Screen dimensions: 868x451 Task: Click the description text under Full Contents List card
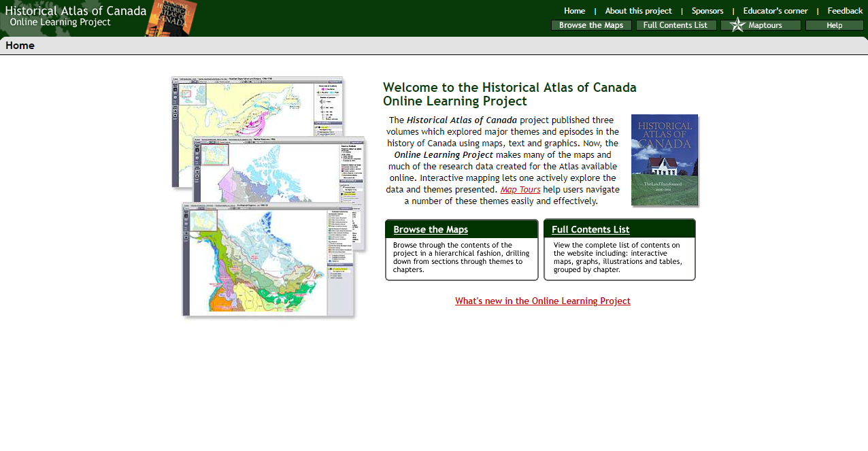click(618, 257)
